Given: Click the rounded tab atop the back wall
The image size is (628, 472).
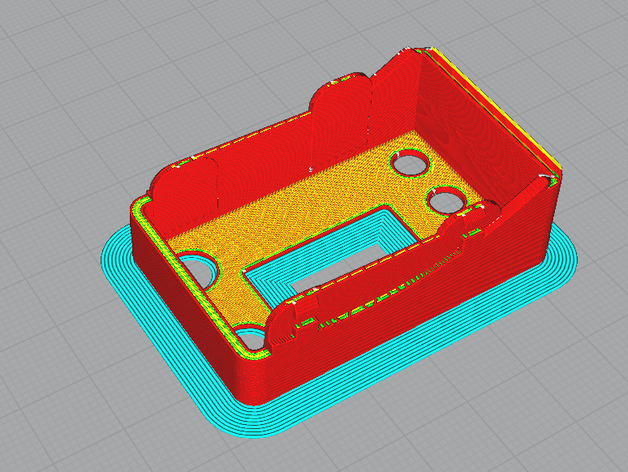Looking at the screenshot, I should (340, 92).
